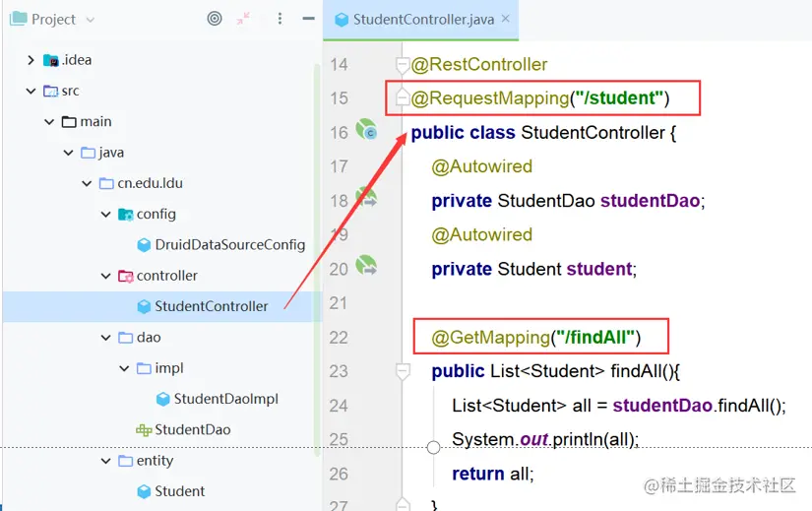The width and height of the screenshot is (812, 511).
Task: Click line number 24 in the gutter
Action: pyautogui.click(x=339, y=406)
